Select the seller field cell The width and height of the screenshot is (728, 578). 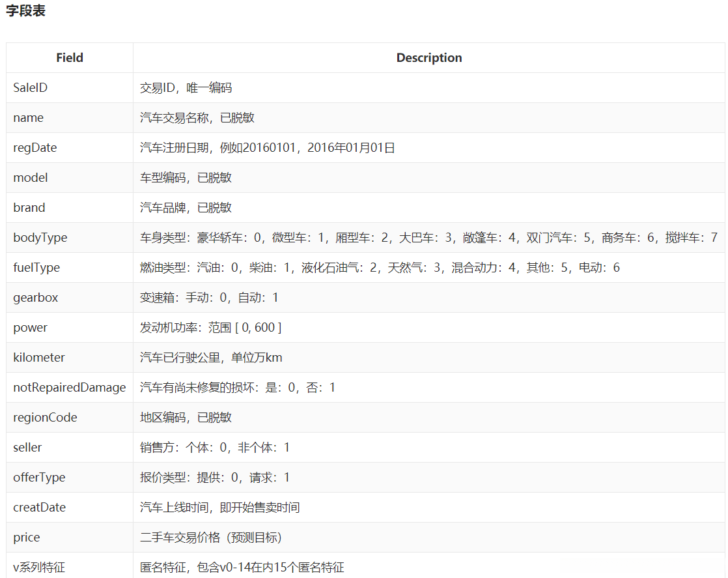click(x=70, y=448)
